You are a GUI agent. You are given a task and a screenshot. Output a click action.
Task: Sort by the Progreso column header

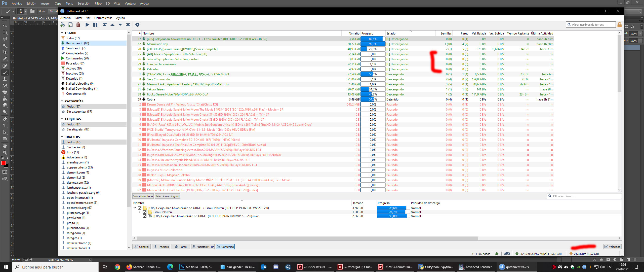(373, 33)
